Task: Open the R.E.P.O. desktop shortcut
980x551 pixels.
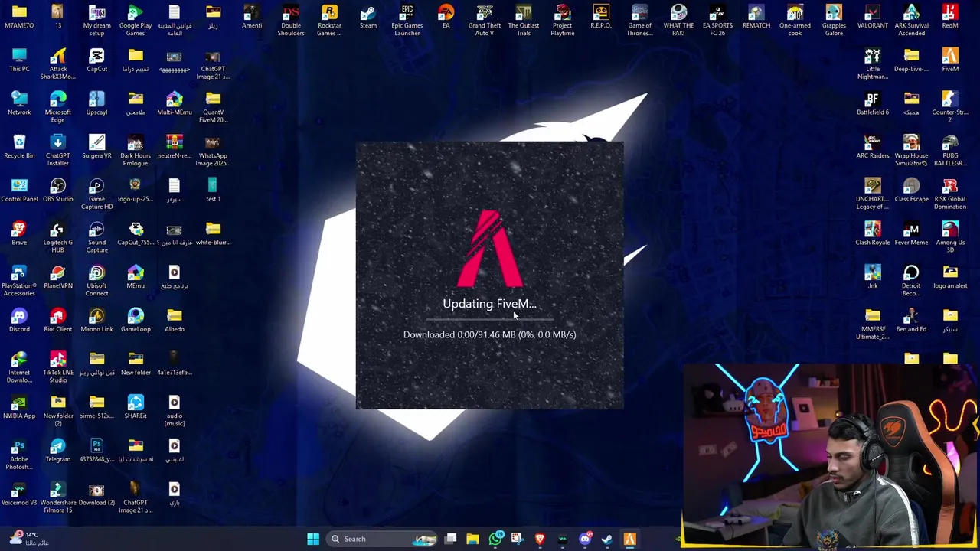Action: point(601,17)
